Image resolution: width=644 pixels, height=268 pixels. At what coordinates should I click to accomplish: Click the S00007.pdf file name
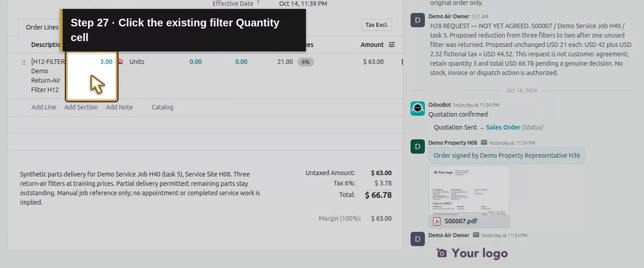point(461,221)
